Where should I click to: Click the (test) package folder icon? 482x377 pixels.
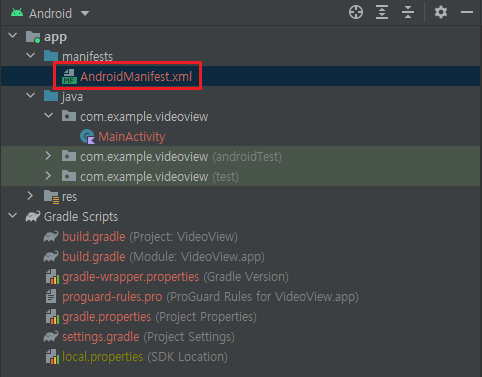(69, 176)
